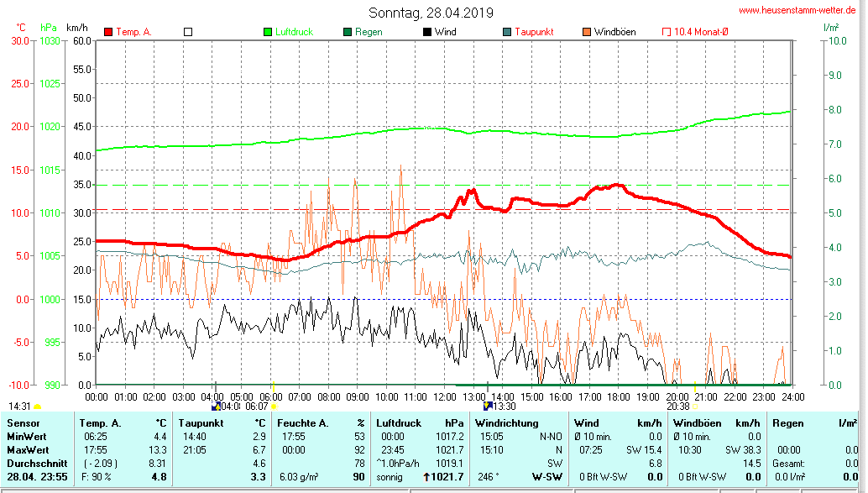The image size is (868, 493).
Task: Click the date title Sonntag, 28.04.2019
Action: pyautogui.click(x=431, y=13)
